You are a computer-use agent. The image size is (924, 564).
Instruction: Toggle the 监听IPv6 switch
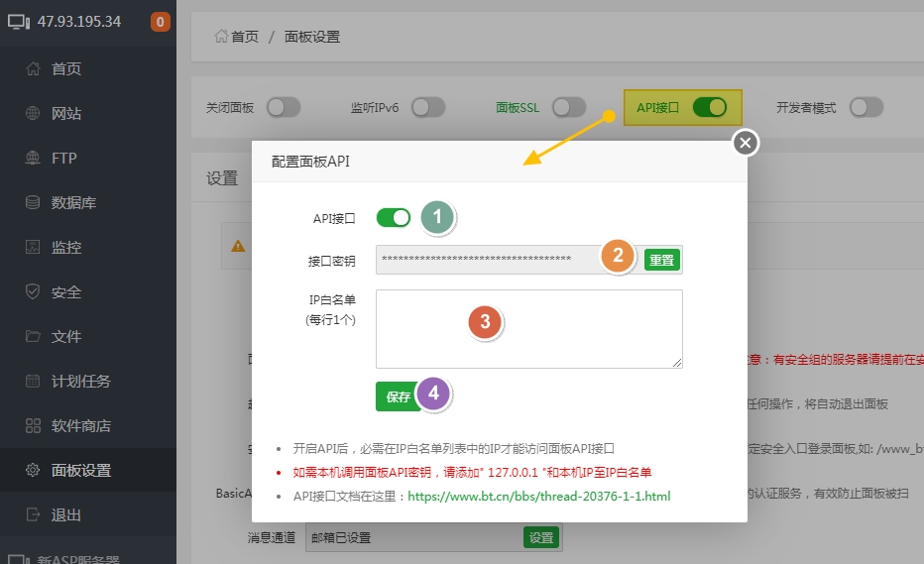click(x=428, y=107)
